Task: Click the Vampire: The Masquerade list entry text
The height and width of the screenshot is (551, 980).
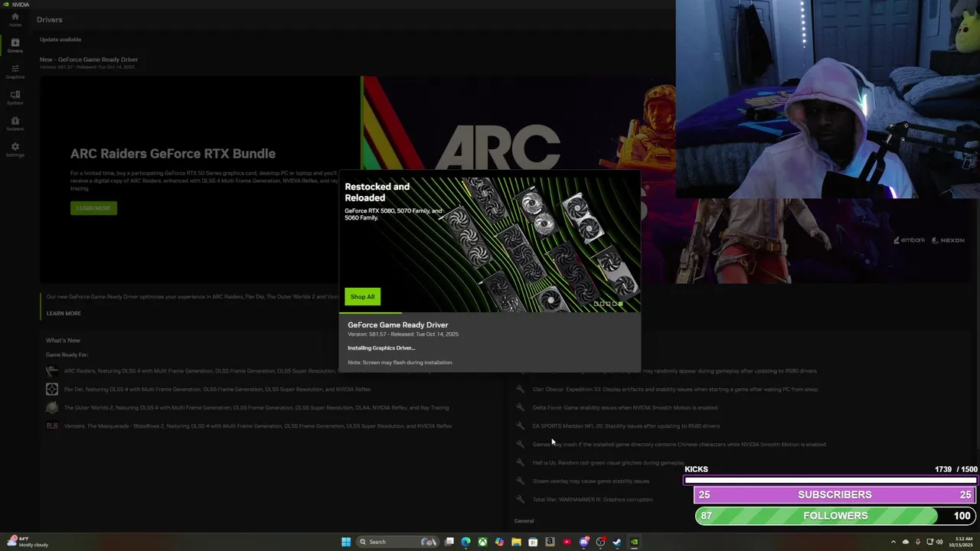Action: (x=258, y=426)
